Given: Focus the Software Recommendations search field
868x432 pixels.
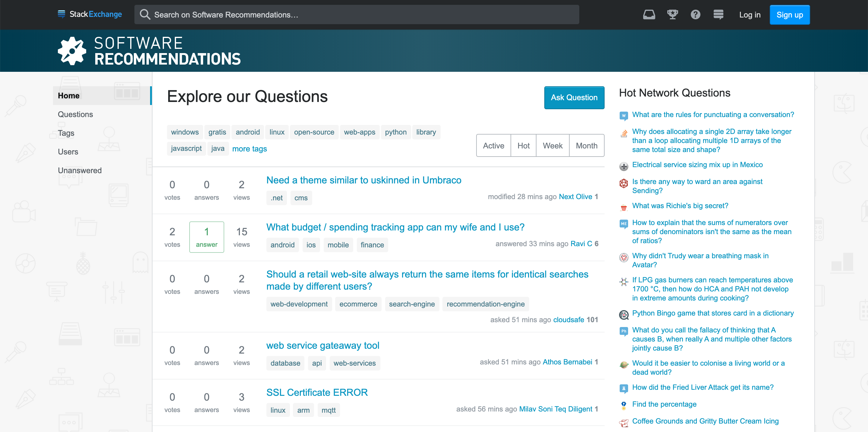Looking at the screenshot, I should point(357,14).
